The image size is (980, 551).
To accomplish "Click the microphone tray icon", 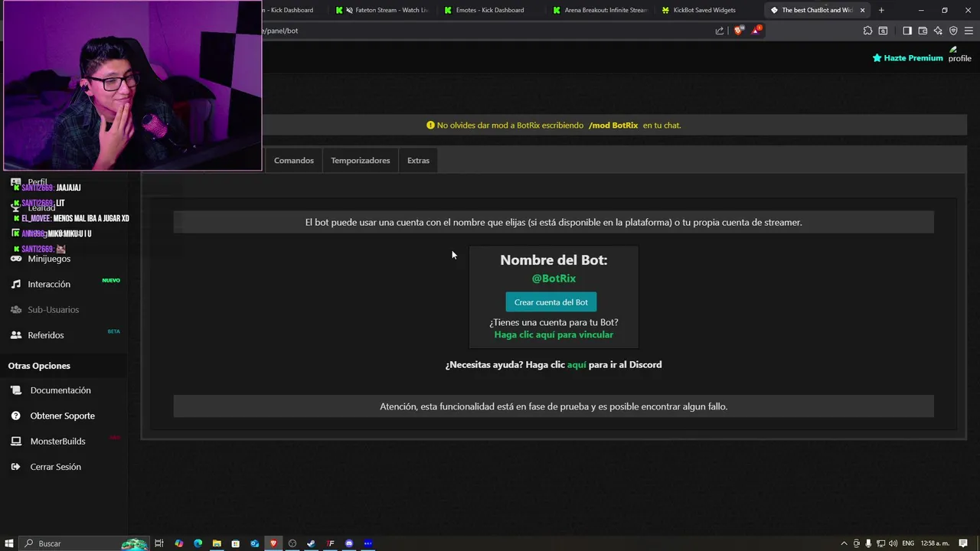I will pos(868,543).
